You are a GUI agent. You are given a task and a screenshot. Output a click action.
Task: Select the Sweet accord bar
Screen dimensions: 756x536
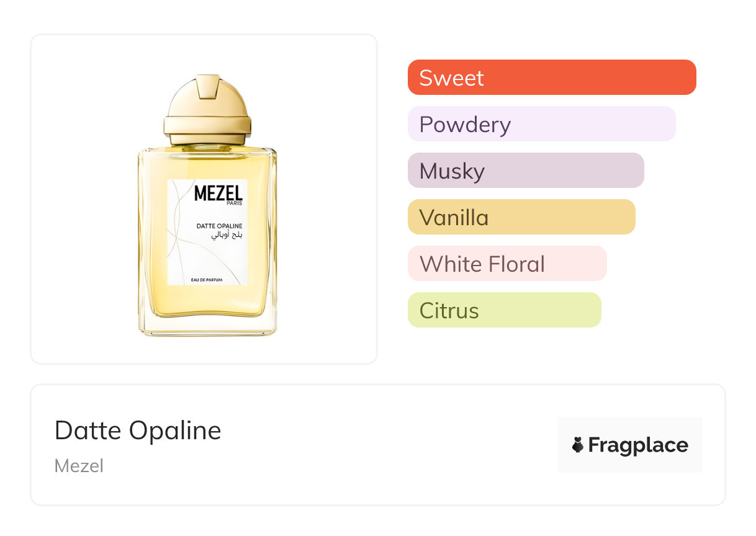552,78
